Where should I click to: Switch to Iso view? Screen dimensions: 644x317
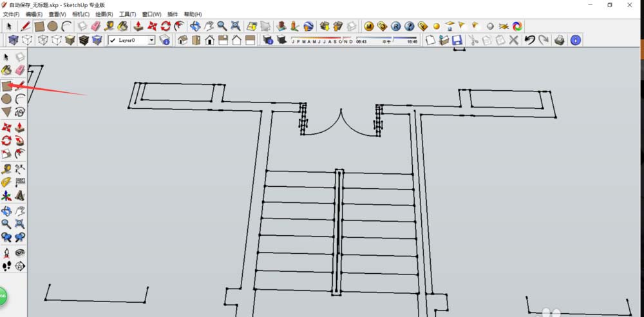[183, 40]
